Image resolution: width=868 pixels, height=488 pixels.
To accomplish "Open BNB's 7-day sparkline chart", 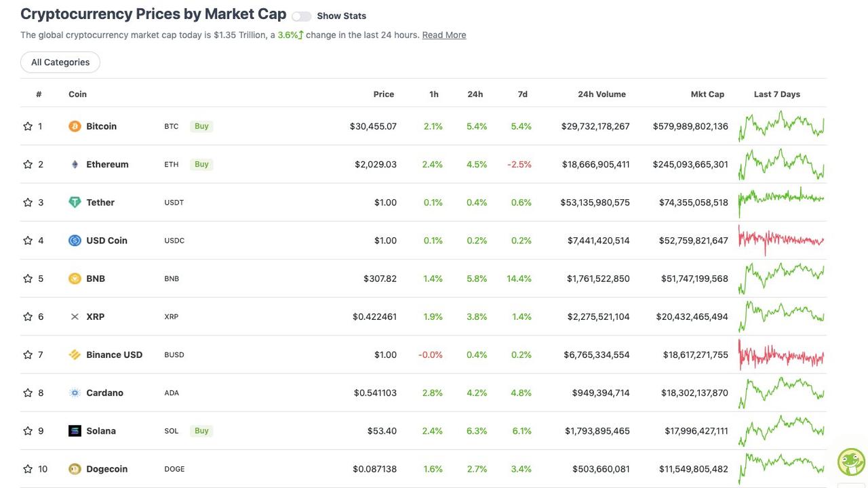I will (x=781, y=279).
